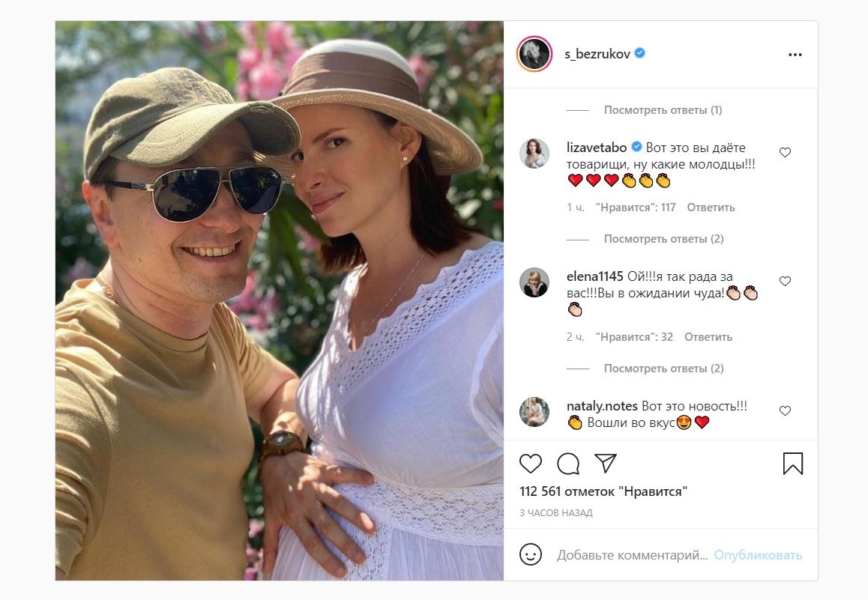The width and height of the screenshot is (868, 600).
Task: Like elena1145's comment
Action: click(x=785, y=281)
